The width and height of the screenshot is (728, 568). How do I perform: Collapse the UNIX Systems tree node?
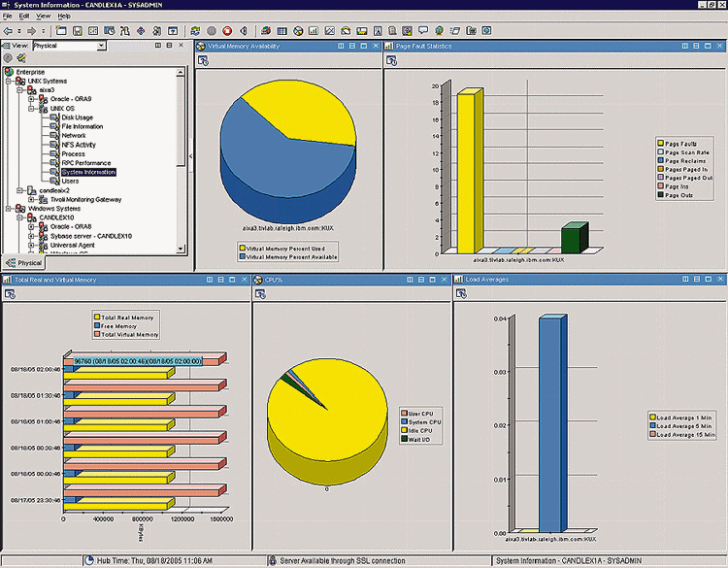tap(9, 81)
